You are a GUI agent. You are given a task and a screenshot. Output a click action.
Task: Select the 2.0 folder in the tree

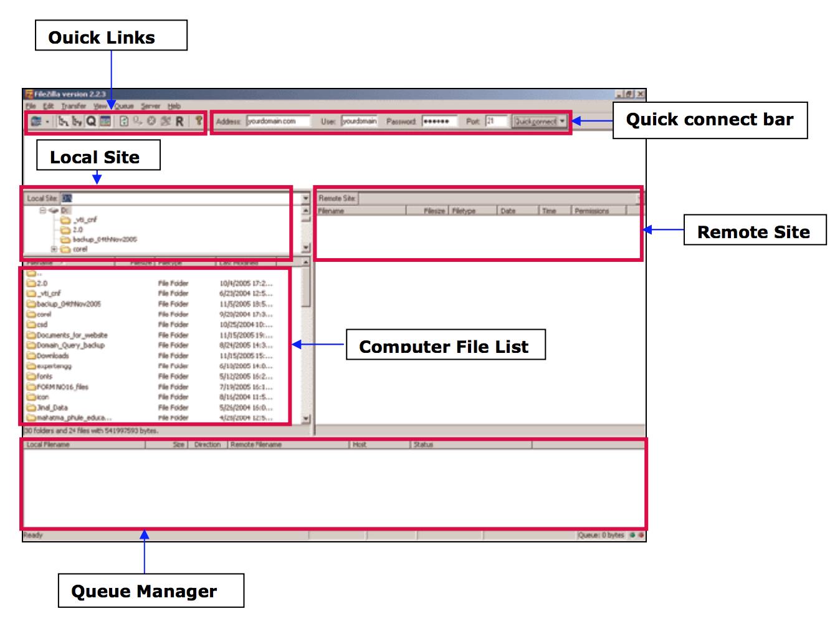click(x=72, y=230)
